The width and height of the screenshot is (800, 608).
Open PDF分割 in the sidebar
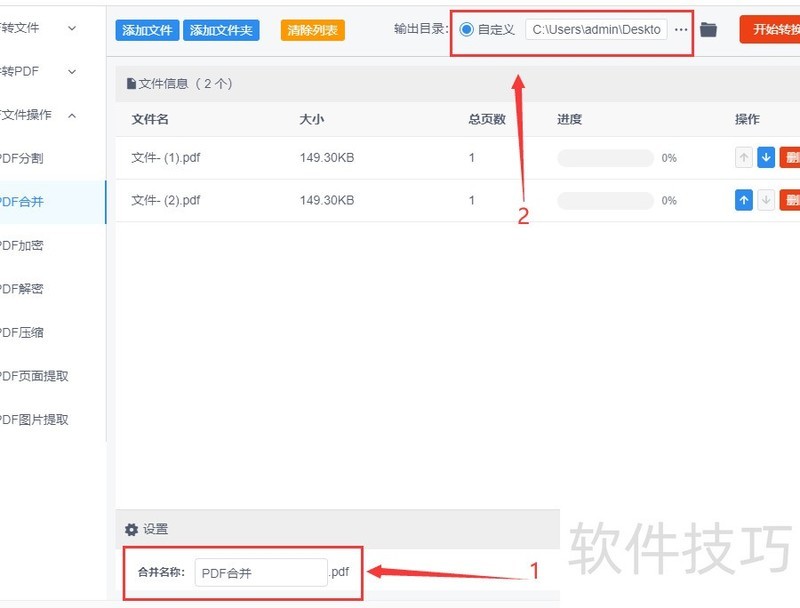pyautogui.click(x=51, y=158)
